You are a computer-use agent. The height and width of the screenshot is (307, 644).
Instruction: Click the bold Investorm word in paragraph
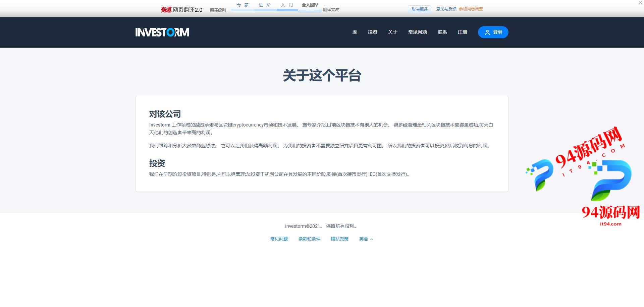pos(160,125)
